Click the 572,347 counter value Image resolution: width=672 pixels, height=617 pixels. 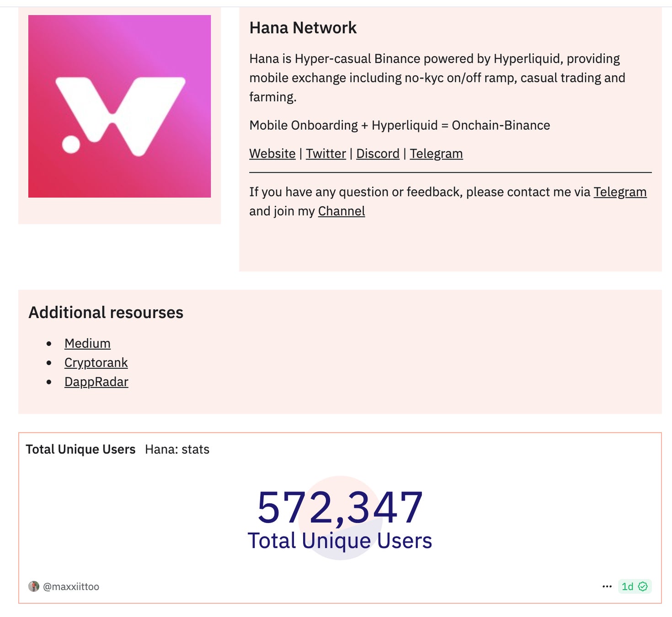click(340, 507)
